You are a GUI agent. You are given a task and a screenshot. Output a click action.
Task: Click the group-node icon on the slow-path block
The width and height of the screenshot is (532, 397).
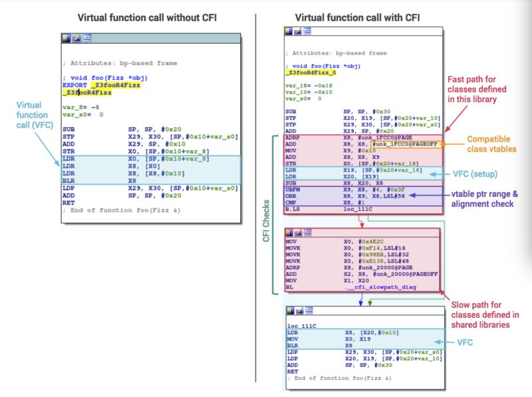click(307, 233)
